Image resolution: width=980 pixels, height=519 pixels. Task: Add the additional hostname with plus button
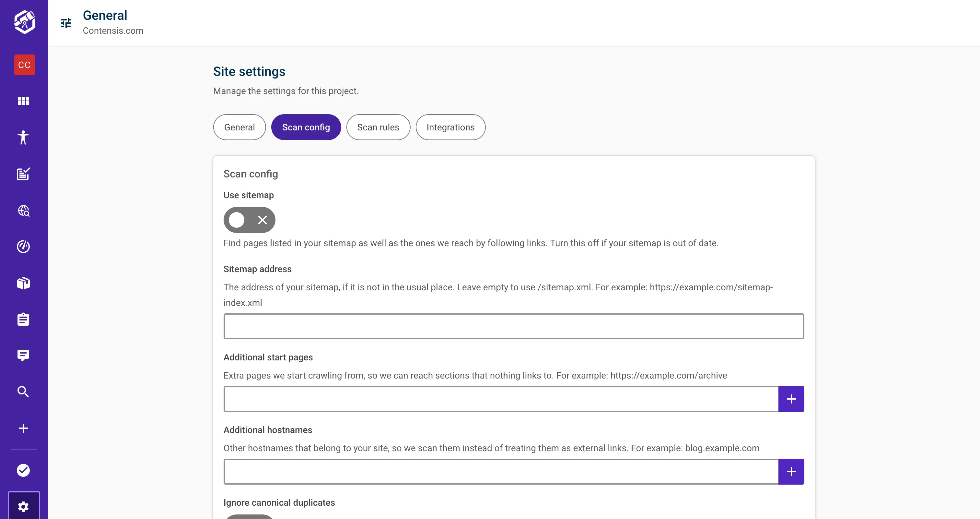[x=791, y=471]
